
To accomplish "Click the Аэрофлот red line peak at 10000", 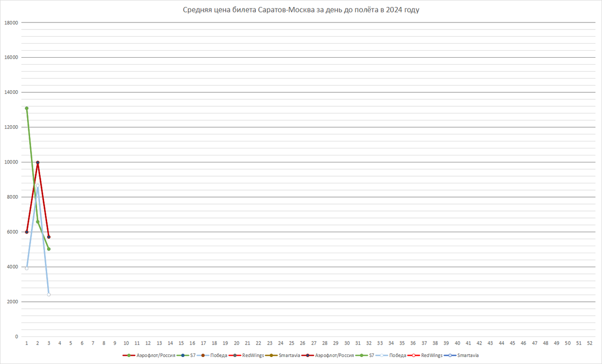I will (38, 162).
